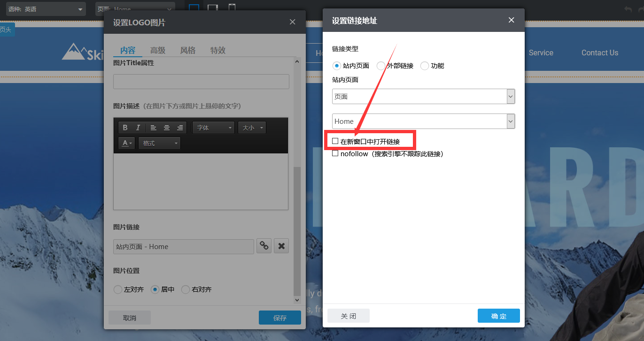644x341 pixels.
Task: Select 外部链接 link type radio
Action: (381, 66)
